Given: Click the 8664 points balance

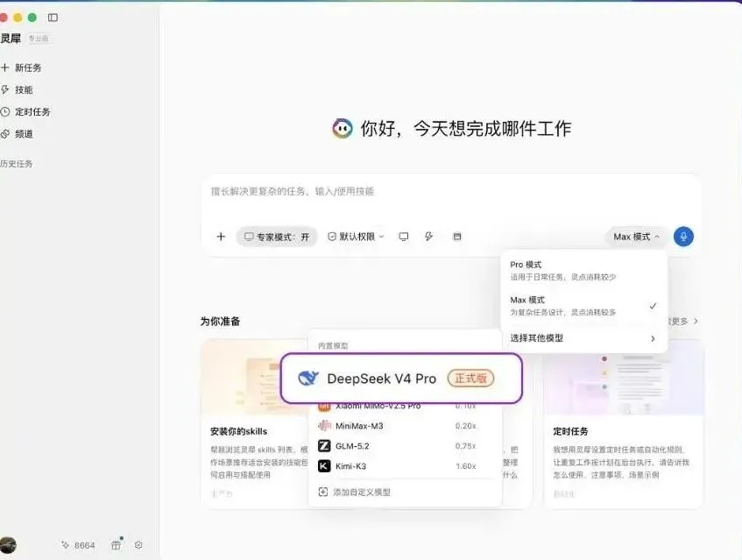Looking at the screenshot, I should tap(78, 545).
